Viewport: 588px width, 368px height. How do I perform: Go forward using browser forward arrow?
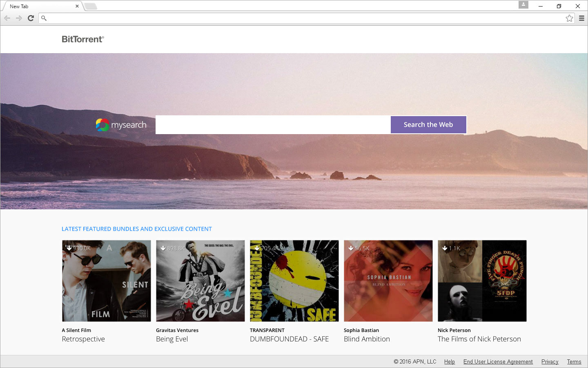coord(19,18)
